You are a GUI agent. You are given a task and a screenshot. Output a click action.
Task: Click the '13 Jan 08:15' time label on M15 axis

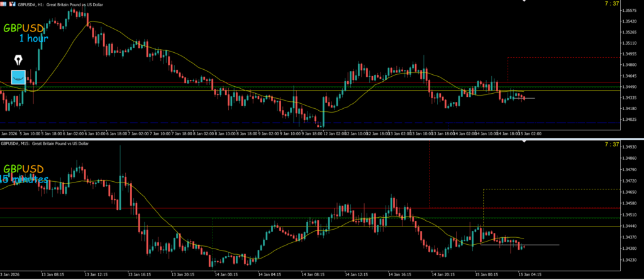point(52,274)
